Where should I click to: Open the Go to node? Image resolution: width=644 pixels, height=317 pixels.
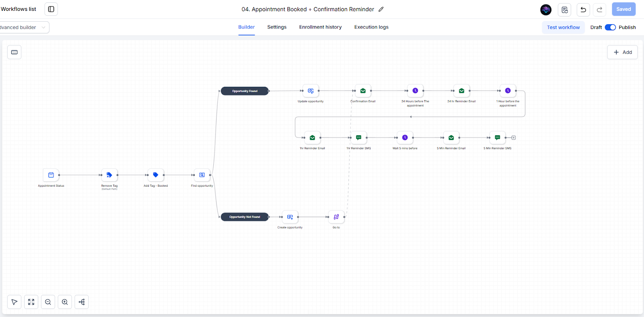pyautogui.click(x=336, y=217)
